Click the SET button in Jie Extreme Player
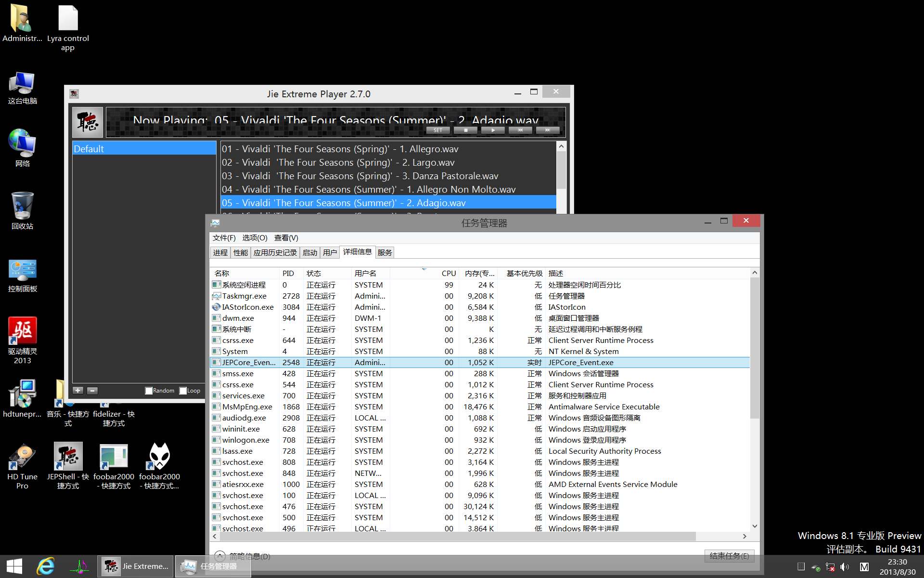Viewport: 924px width, 578px height. pos(437,130)
